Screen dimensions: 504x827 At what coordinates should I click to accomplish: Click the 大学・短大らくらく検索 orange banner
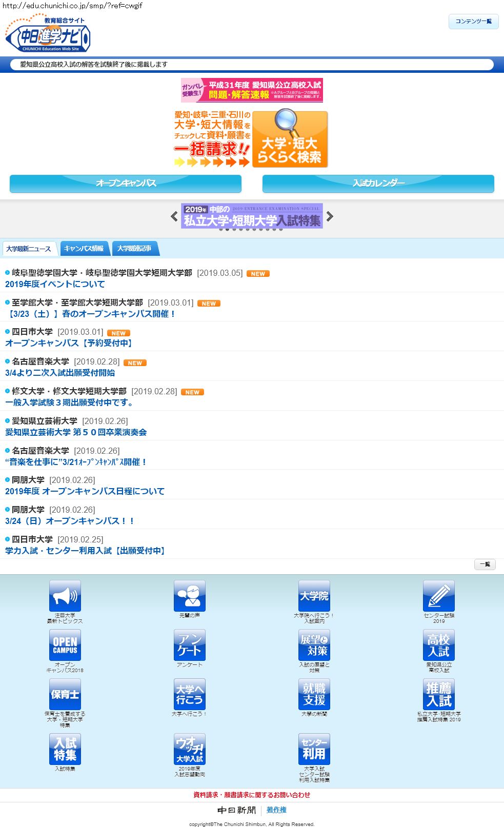(290, 139)
